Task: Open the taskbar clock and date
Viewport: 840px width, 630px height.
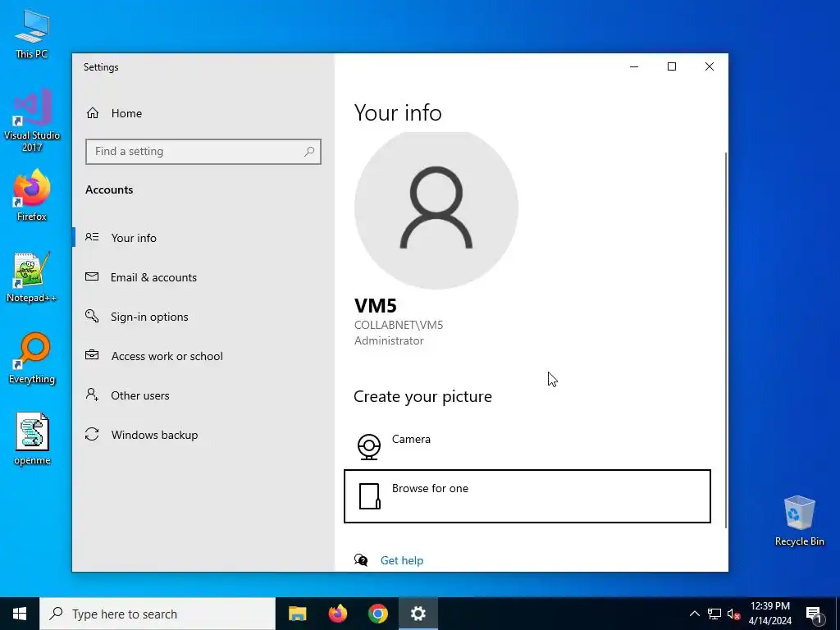Action: (769, 614)
